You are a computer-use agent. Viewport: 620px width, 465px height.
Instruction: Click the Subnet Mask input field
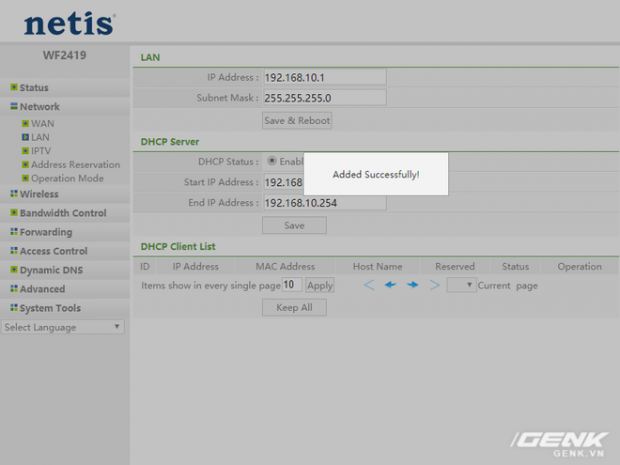(324, 98)
